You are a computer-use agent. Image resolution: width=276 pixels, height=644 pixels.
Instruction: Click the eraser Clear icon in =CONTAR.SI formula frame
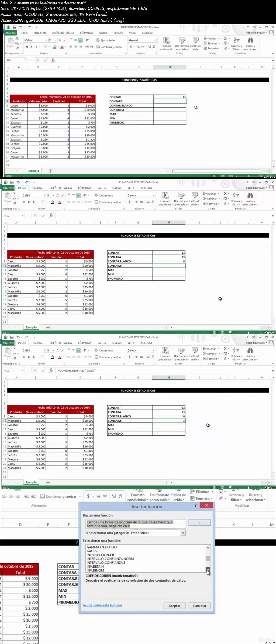click(225, 359)
